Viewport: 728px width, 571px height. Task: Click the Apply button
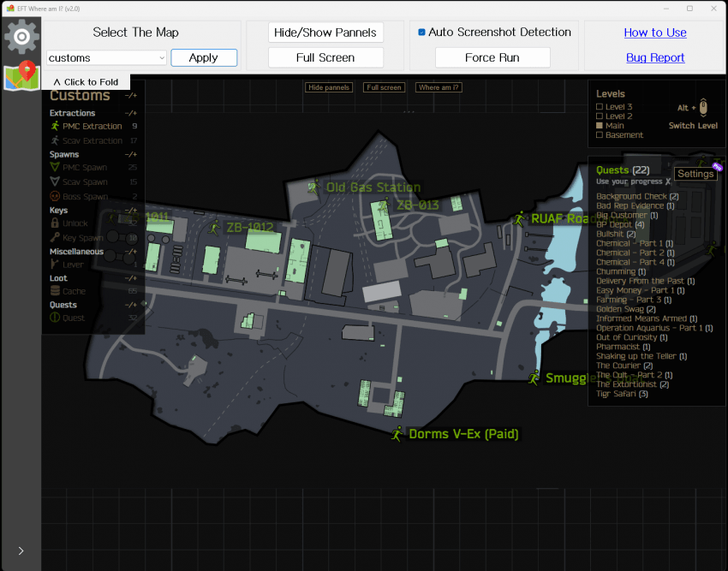coord(204,57)
